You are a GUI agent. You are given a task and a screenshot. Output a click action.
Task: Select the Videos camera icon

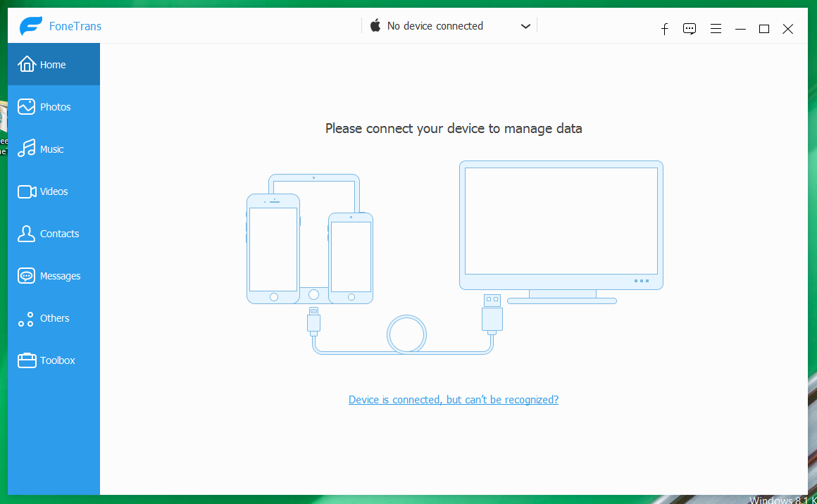[27, 191]
